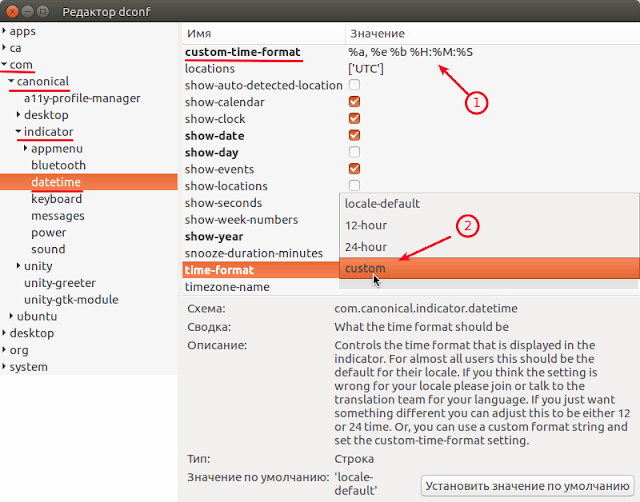Image resolution: width=640 pixels, height=502 pixels.
Task: Select the custom time format option
Action: click(489, 268)
